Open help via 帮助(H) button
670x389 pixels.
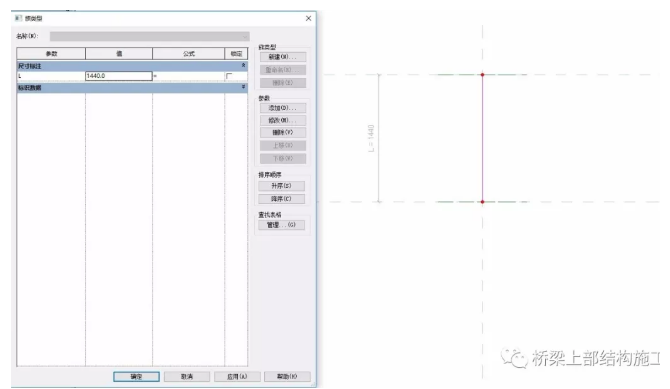(287, 377)
